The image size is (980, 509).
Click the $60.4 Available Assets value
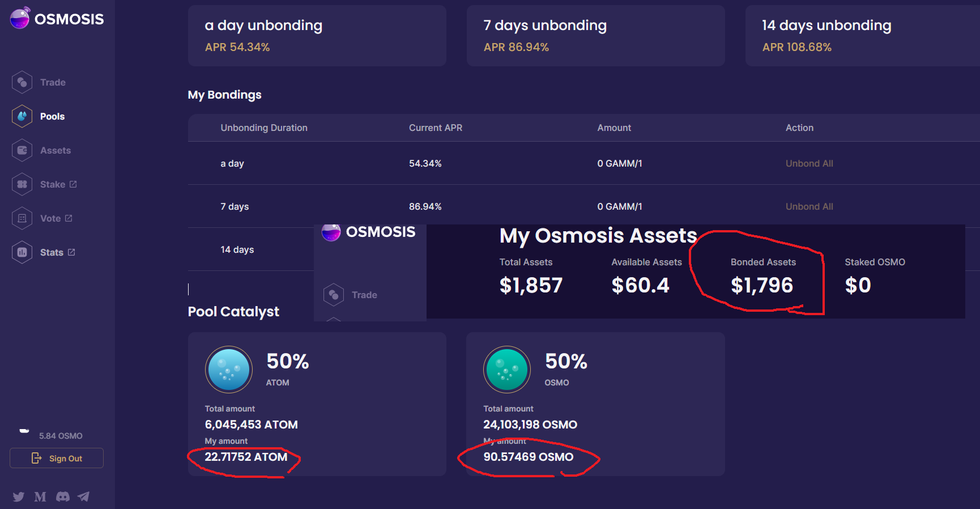click(640, 285)
